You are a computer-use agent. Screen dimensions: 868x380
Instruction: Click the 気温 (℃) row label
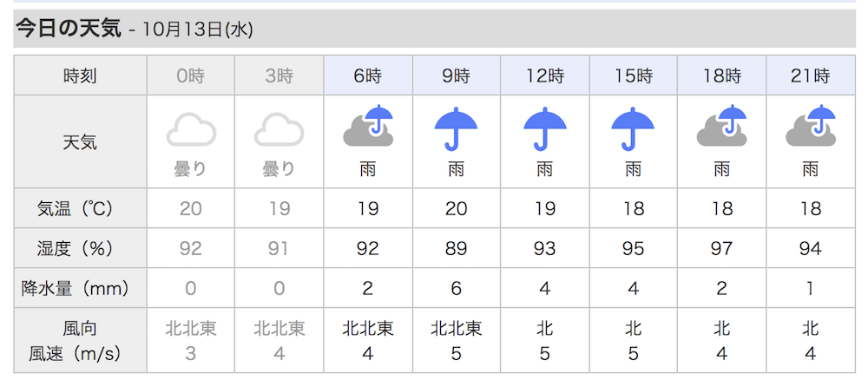[80, 208]
